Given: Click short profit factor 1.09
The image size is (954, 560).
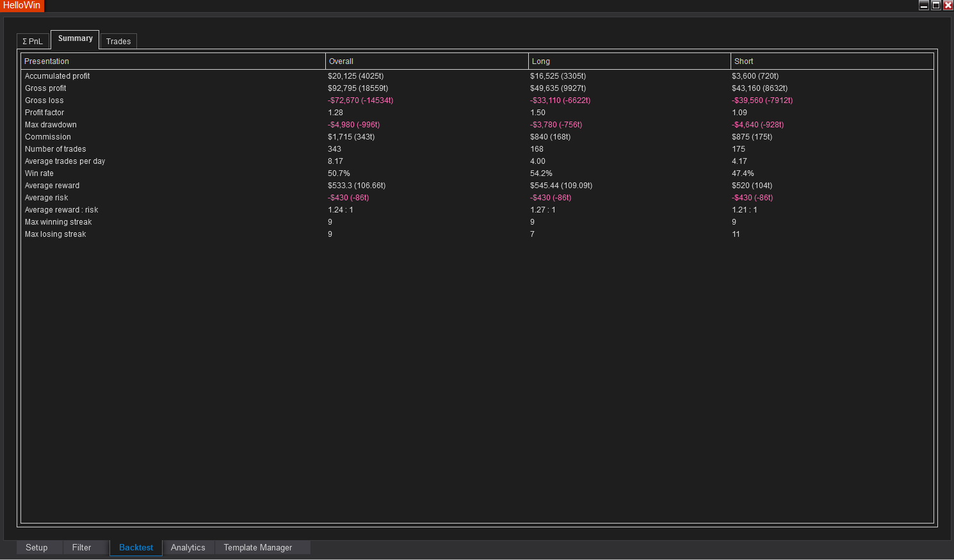Looking at the screenshot, I should [x=740, y=113].
